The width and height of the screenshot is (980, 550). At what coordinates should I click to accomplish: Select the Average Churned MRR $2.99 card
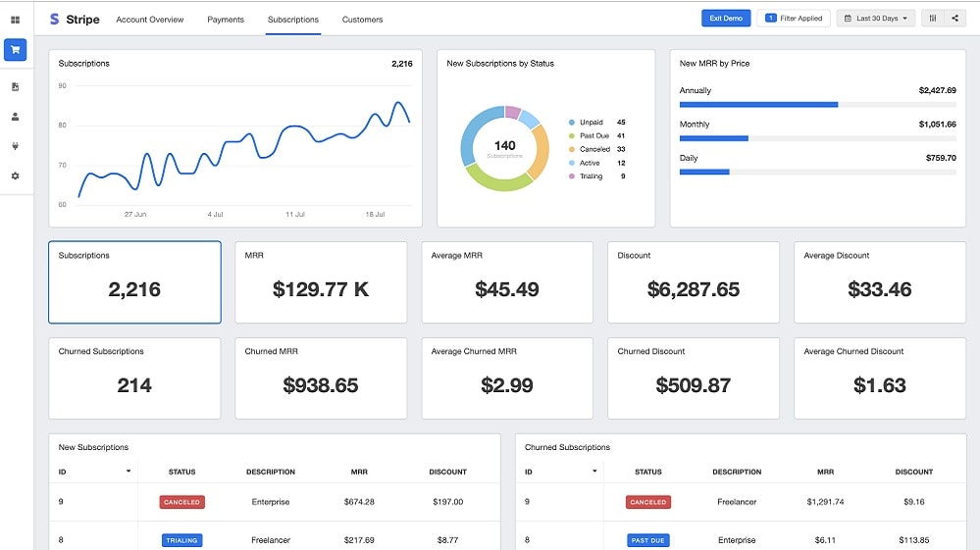pos(507,378)
